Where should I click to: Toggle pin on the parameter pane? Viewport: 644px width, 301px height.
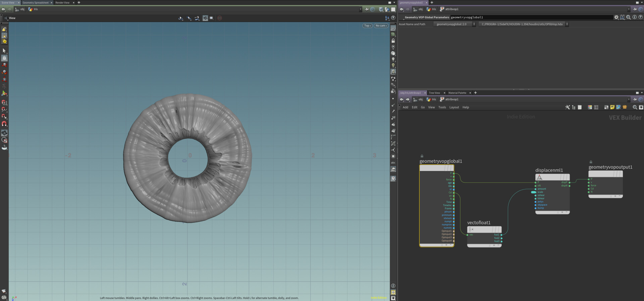click(x=635, y=9)
